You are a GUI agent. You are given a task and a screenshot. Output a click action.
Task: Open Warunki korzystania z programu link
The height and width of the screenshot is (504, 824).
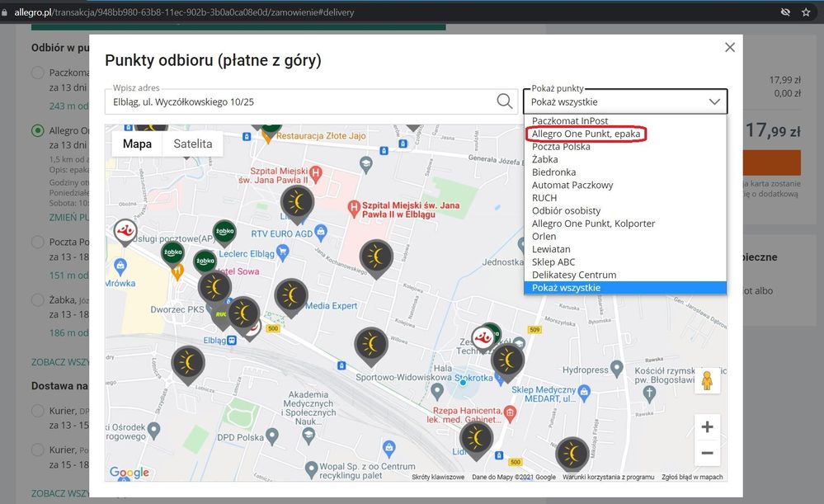(608, 478)
